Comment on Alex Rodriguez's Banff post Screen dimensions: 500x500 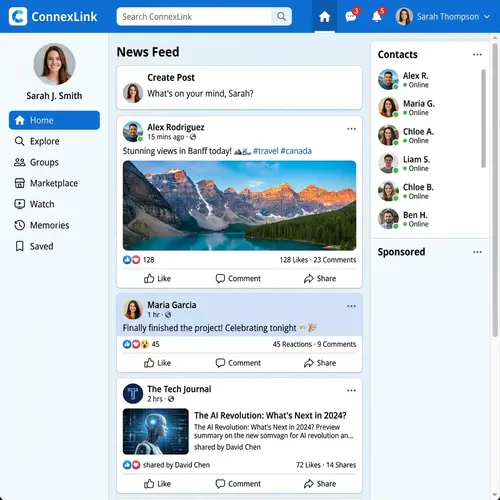coord(238,278)
